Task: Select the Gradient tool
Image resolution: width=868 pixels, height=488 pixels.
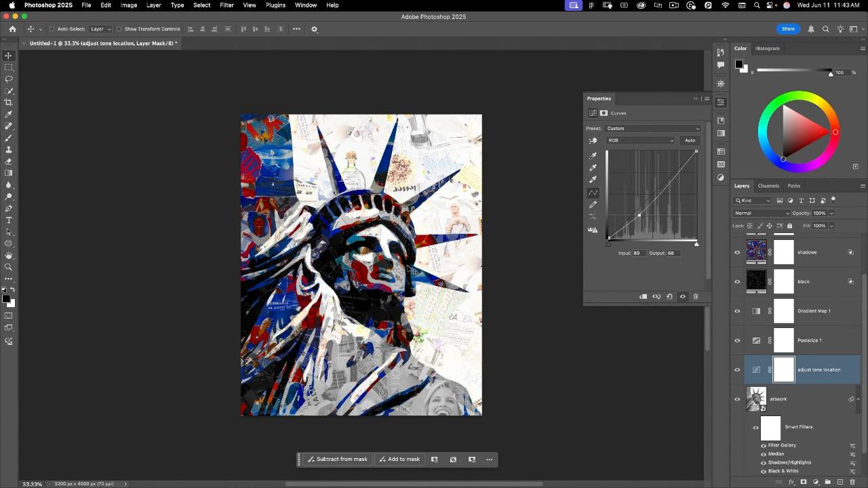Action: pyautogui.click(x=9, y=173)
